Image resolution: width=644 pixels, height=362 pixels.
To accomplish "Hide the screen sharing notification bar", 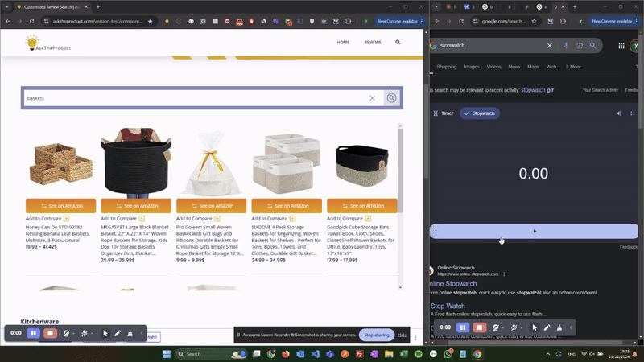I will (x=402, y=335).
